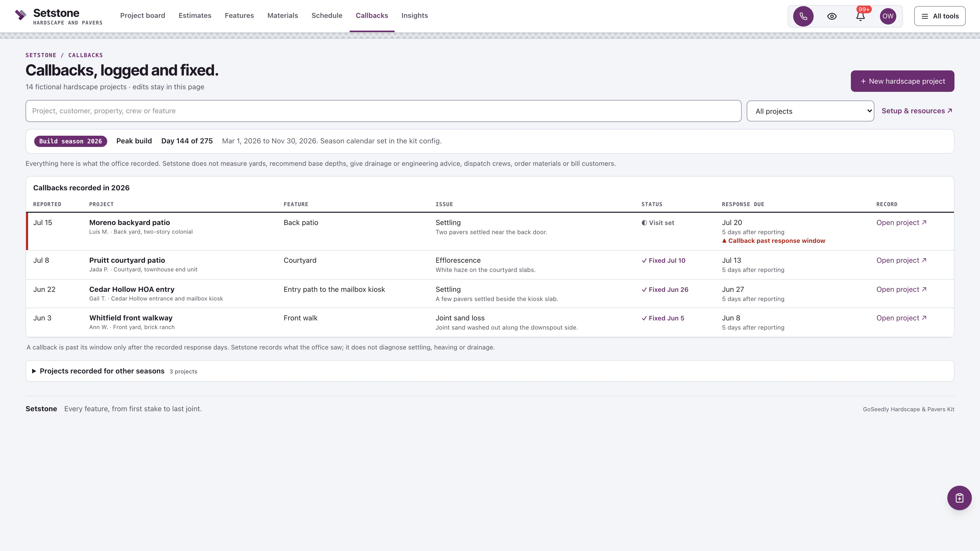Select the Whitfield front walkway title

click(x=130, y=318)
